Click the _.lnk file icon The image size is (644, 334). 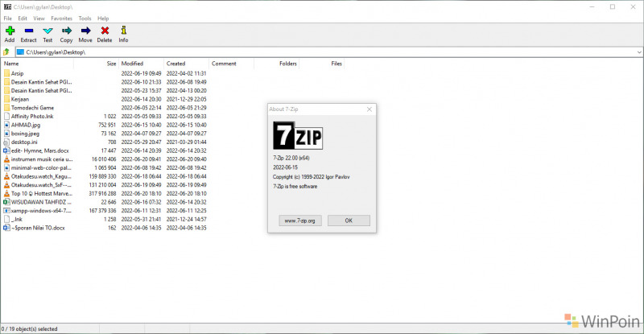click(x=6, y=220)
